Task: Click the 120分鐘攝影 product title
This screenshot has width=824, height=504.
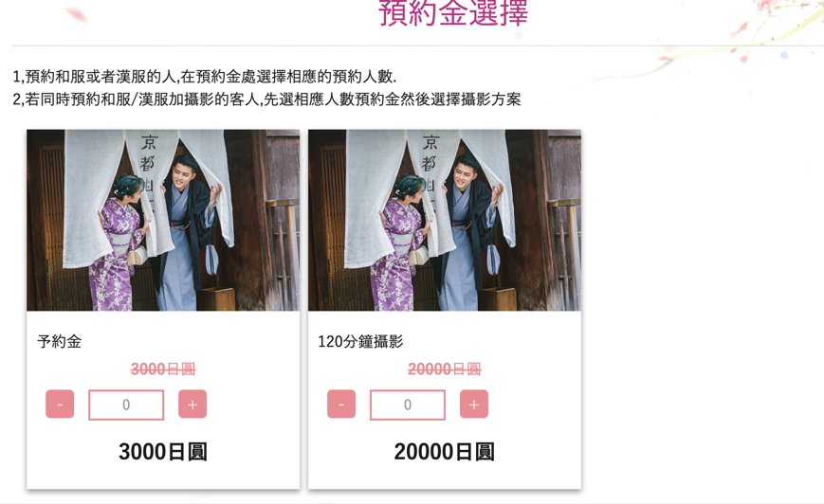Action: [x=360, y=342]
